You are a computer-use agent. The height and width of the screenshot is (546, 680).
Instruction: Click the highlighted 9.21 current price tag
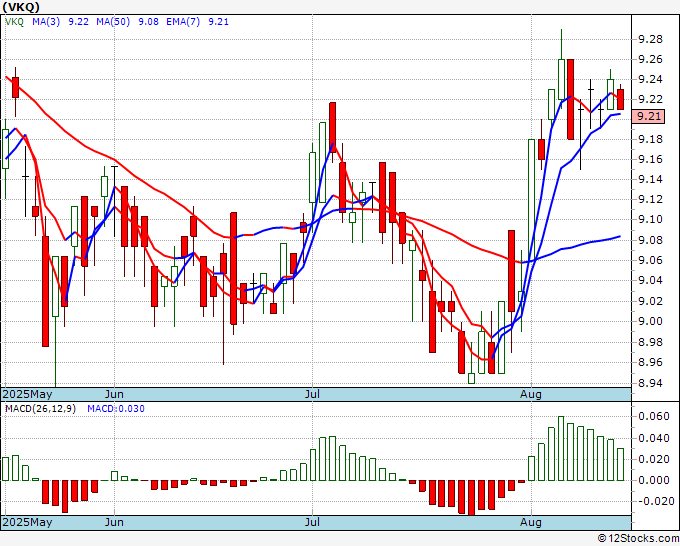(x=648, y=116)
